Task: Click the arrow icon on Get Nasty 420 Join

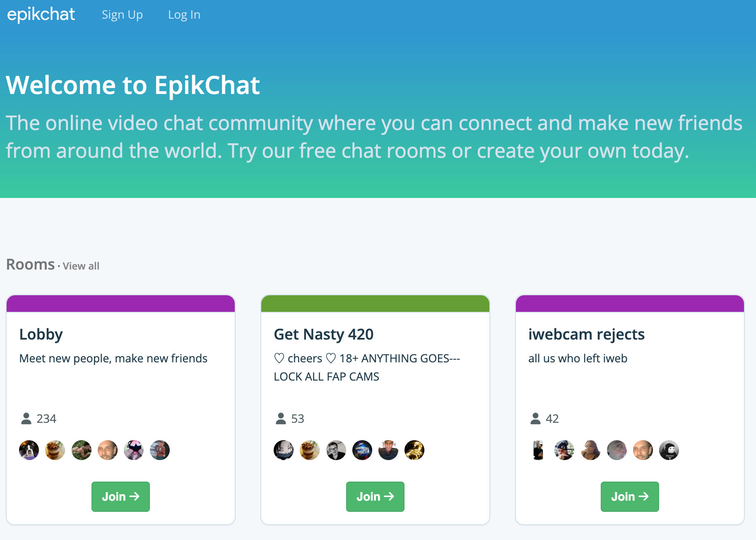Action: point(390,497)
